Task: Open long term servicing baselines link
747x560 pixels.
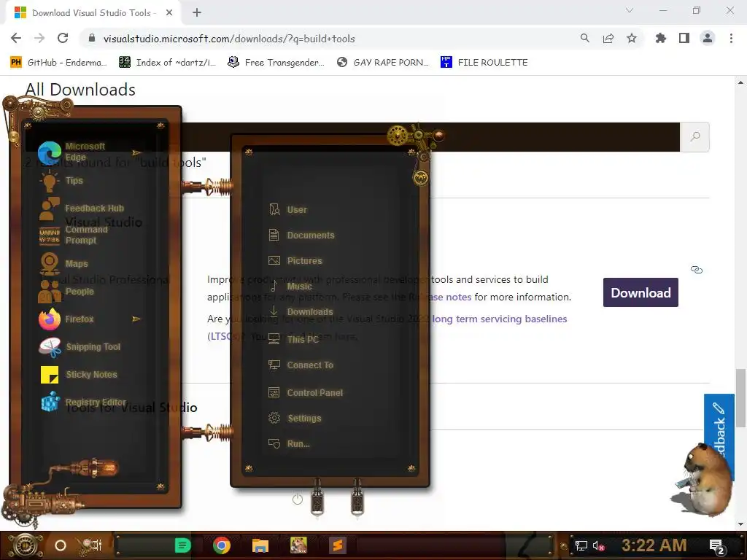Action: 499,319
